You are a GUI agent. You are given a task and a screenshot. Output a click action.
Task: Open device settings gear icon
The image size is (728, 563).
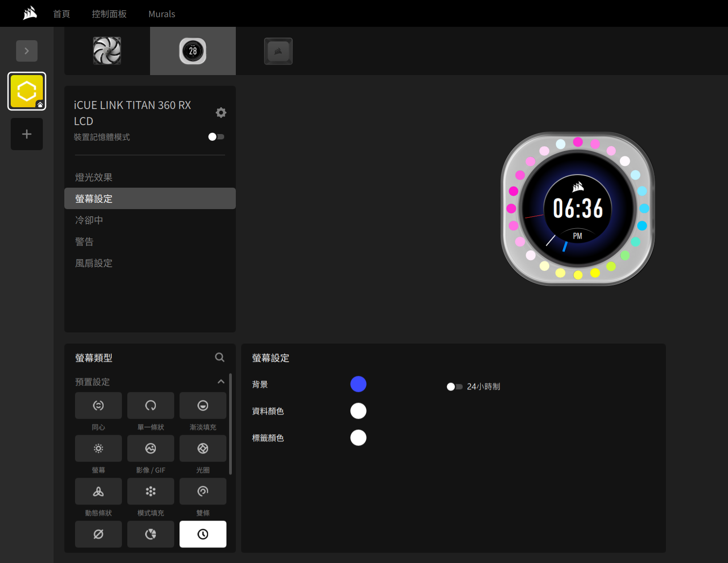[x=221, y=113]
